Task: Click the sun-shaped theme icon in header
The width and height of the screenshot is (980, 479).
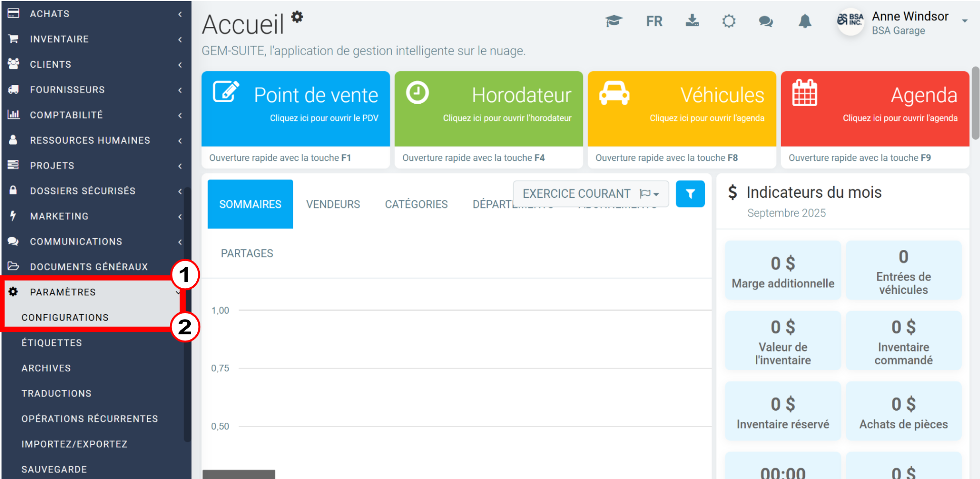Action: coord(729,21)
